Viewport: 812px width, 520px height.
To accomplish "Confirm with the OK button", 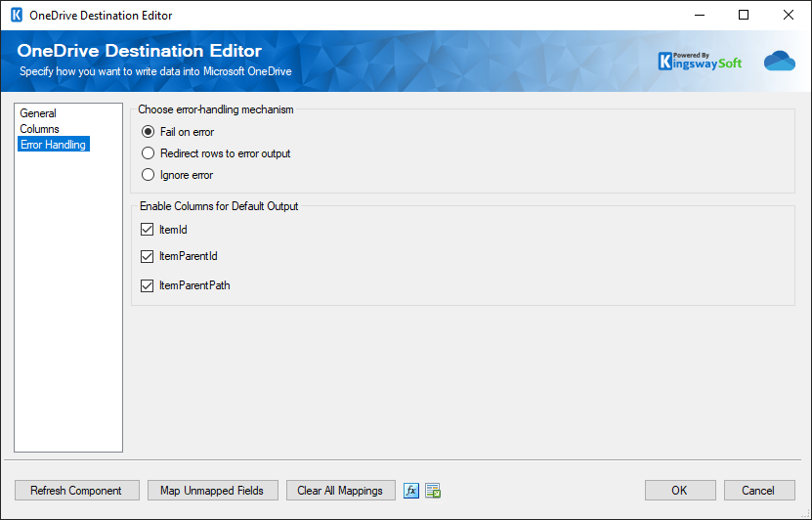I will point(680,491).
